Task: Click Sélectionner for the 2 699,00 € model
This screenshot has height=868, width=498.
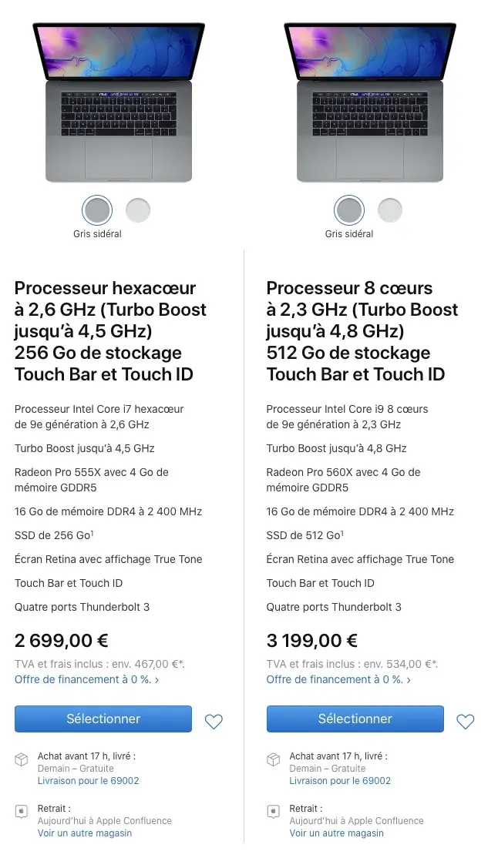Action: [x=103, y=719]
